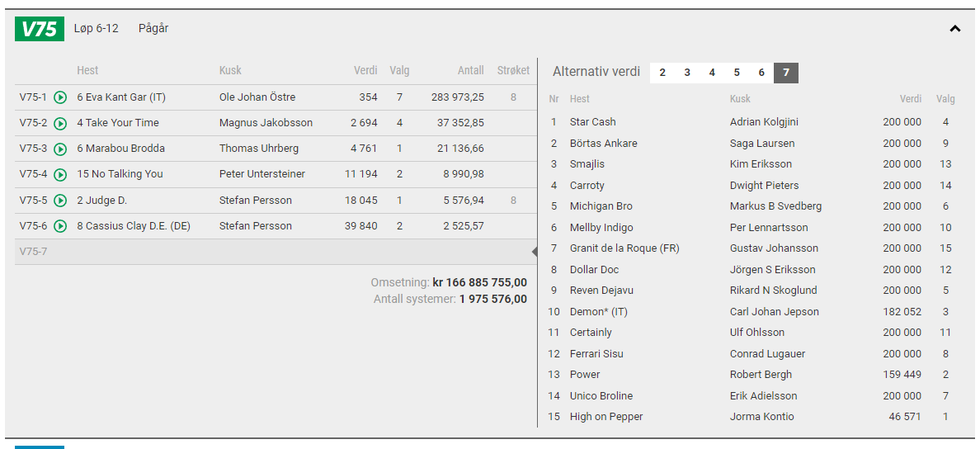Screen dimensions: 980x449
Task: Switch to alternativ verdi 5
Action: click(737, 73)
